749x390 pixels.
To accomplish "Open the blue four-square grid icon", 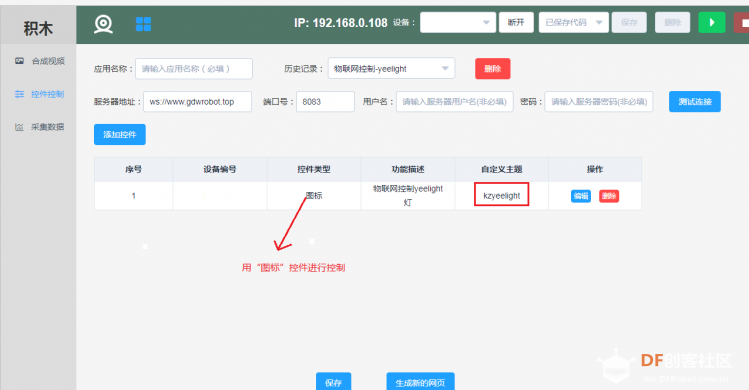I will (x=143, y=23).
